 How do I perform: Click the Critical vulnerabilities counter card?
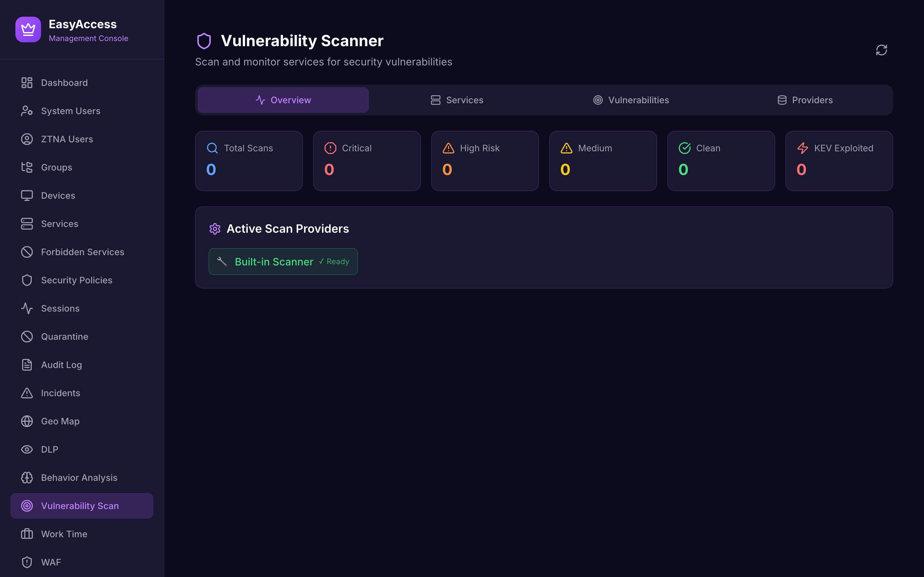coord(366,161)
